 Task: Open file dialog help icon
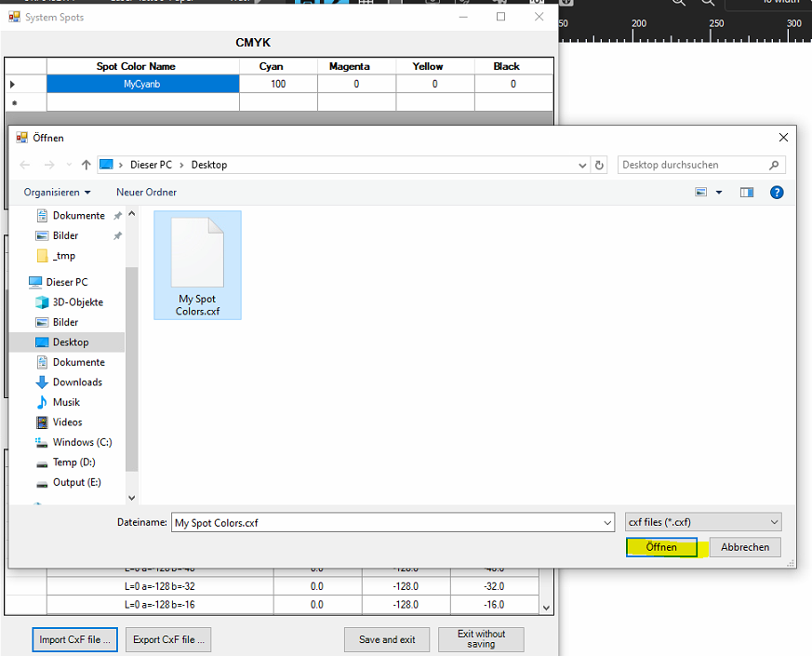[x=777, y=193]
